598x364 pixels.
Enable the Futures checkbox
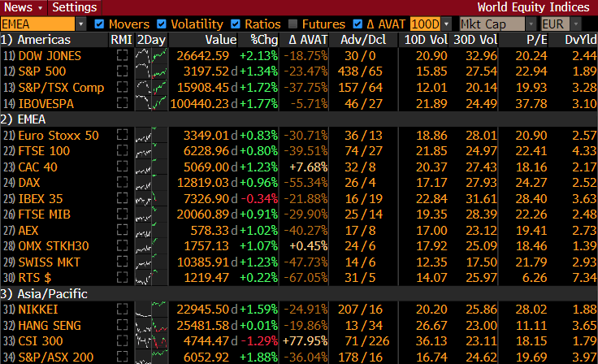292,24
